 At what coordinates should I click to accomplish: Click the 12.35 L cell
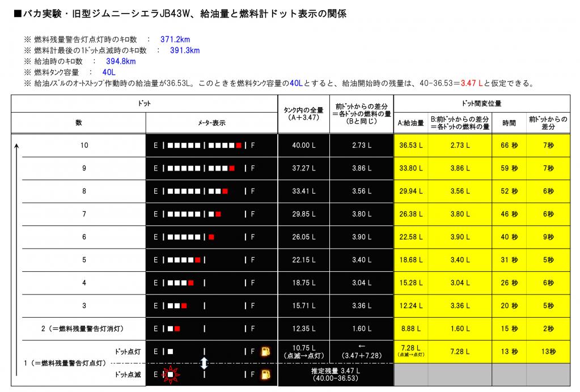304,329
